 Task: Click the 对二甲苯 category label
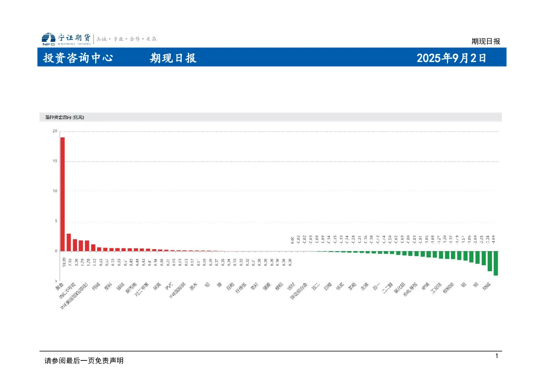142,289
